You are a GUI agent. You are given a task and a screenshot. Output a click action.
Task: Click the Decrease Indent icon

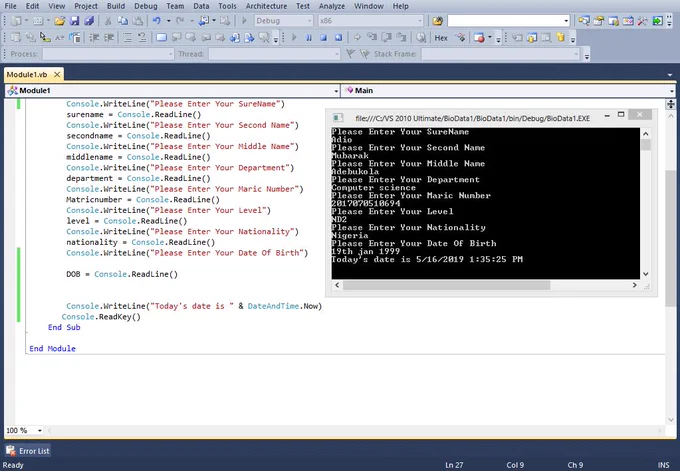(94, 38)
